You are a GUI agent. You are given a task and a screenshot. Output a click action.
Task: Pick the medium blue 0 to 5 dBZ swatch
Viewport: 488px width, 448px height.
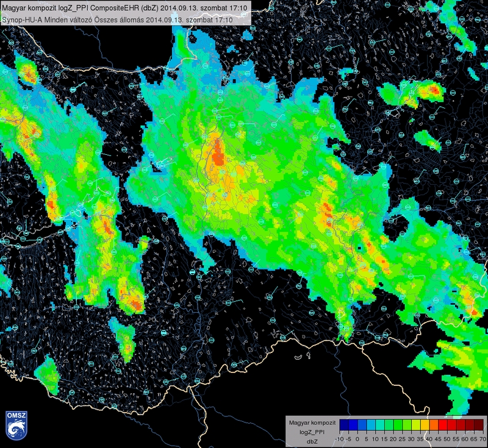click(362, 425)
